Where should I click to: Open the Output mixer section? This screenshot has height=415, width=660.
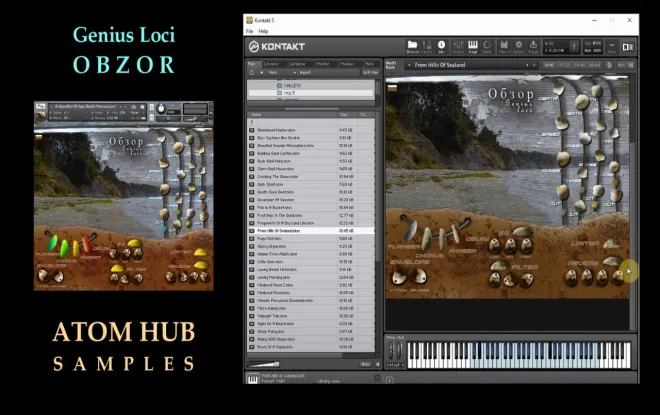coord(458,47)
